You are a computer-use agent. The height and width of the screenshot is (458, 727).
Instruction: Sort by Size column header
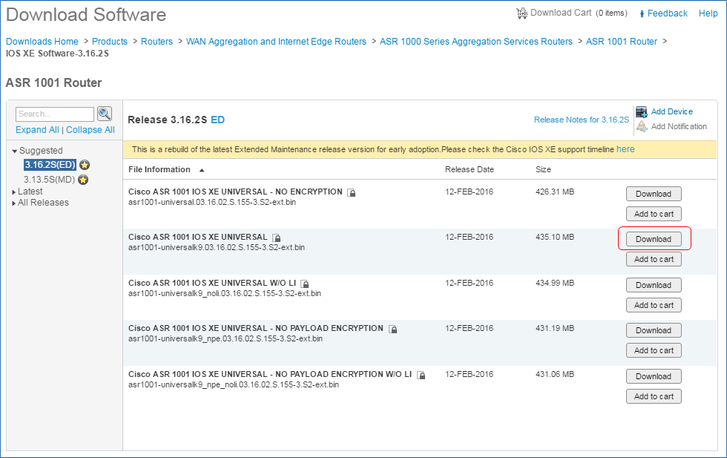[543, 169]
